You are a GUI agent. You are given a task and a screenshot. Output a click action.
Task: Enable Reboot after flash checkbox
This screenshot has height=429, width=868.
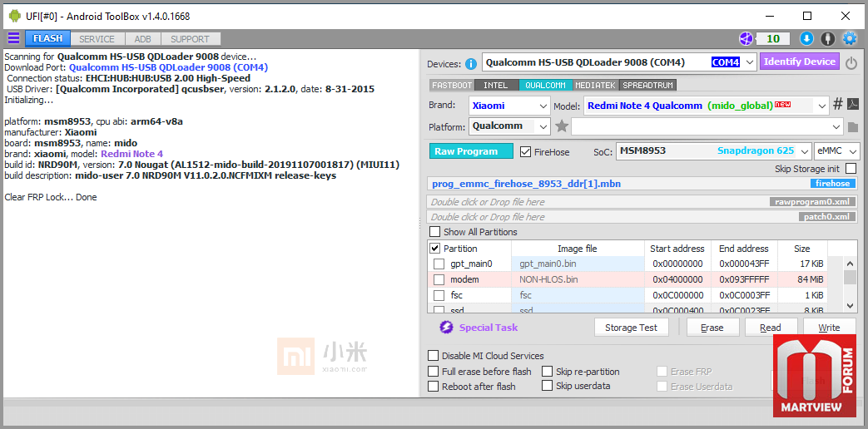click(x=434, y=386)
